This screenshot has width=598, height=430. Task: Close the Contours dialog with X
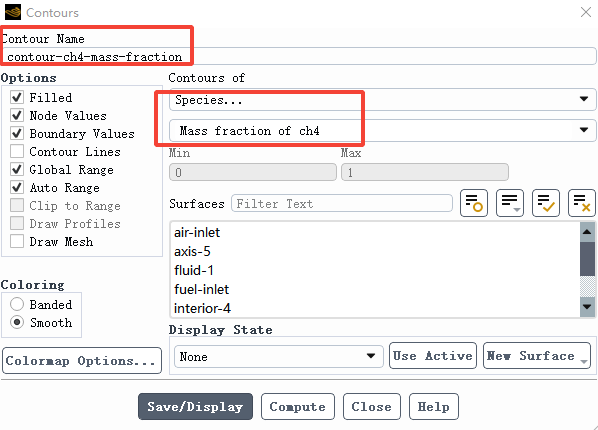tap(586, 12)
